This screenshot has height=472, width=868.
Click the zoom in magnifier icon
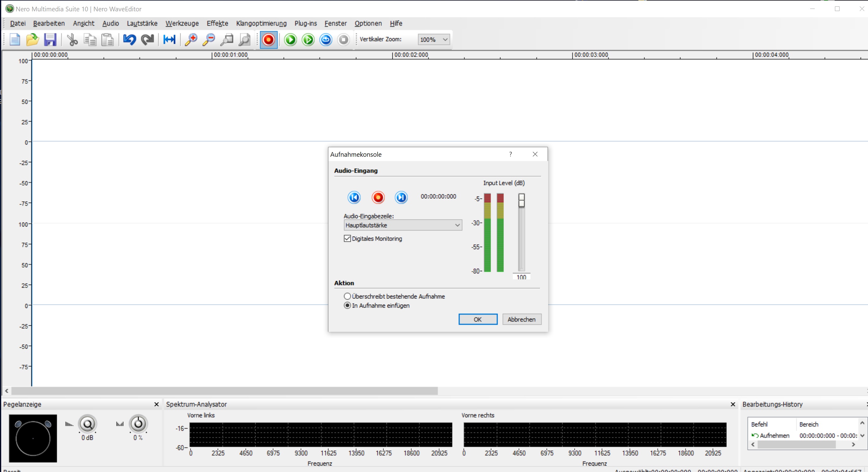click(191, 40)
